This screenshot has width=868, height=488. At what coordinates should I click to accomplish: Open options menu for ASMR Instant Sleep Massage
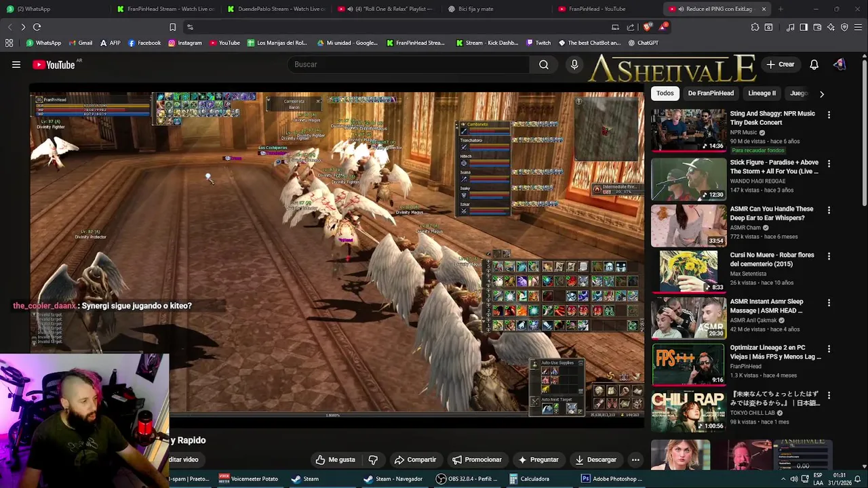829,303
